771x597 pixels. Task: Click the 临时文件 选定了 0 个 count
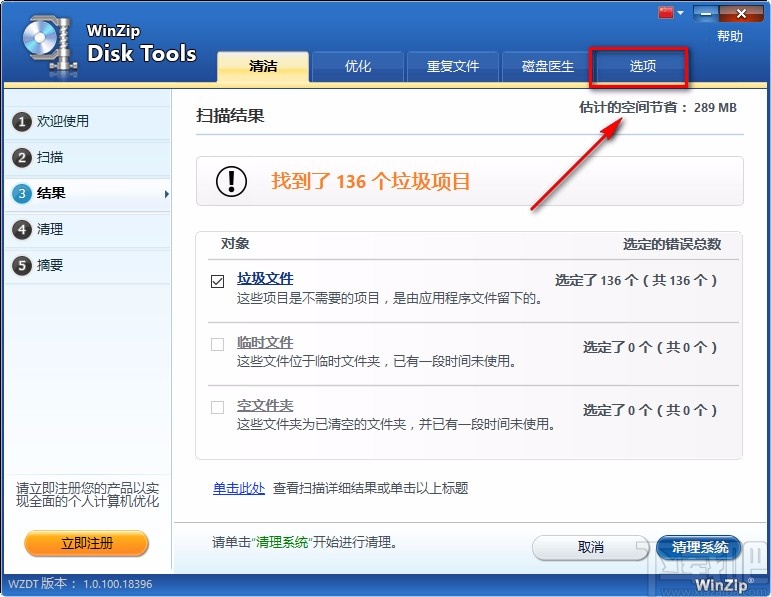(650, 347)
